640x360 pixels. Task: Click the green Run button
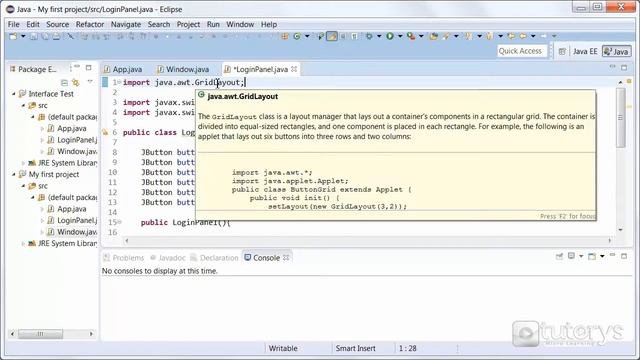(390, 36)
